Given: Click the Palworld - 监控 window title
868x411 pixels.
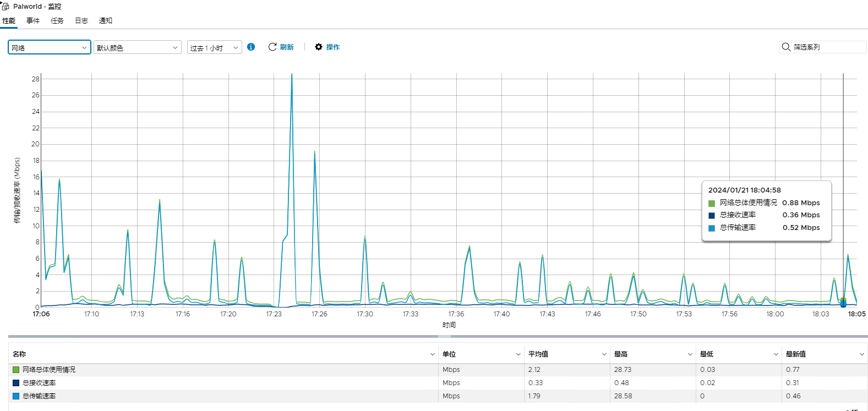Looking at the screenshot, I should pyautogui.click(x=37, y=7).
